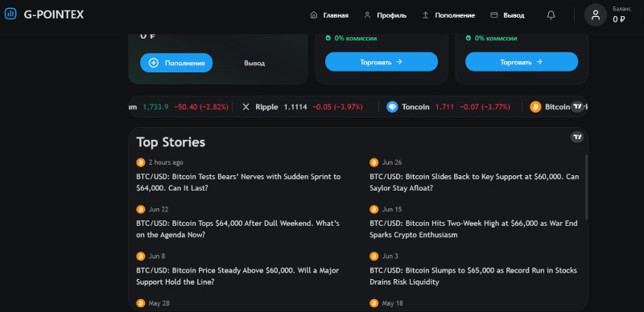Click the Ripple X icon in ticker
This screenshot has height=312, width=644.
tap(246, 107)
